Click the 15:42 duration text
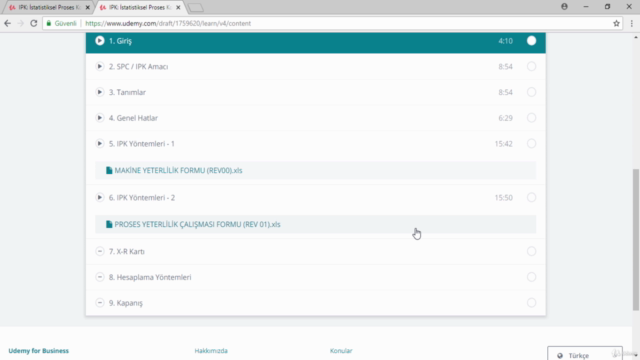 [503, 144]
